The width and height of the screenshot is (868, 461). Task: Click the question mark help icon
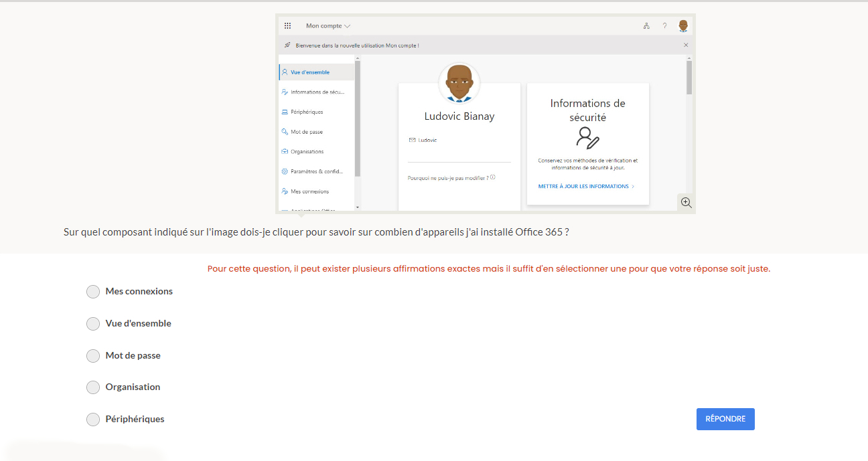click(664, 26)
